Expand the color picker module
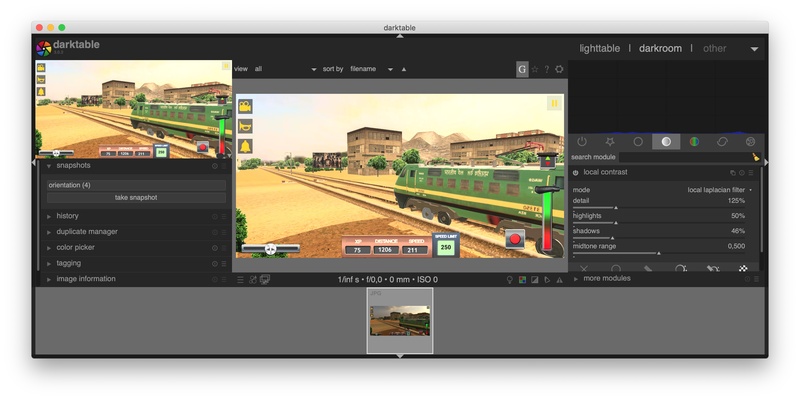The image size is (800, 400). pyautogui.click(x=49, y=248)
